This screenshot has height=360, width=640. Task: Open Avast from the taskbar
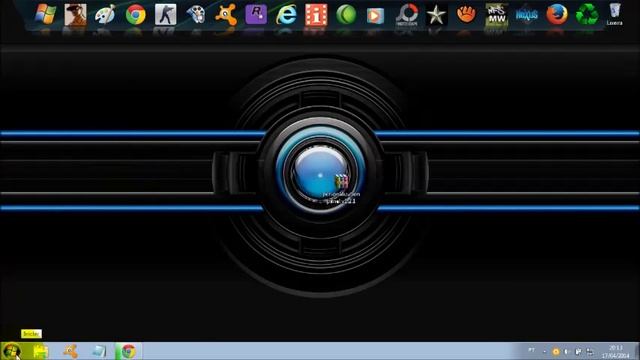(x=70, y=351)
